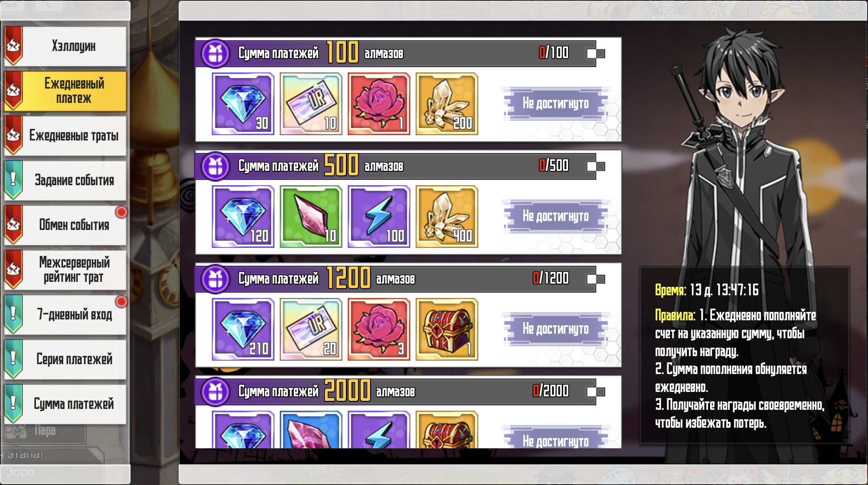Tap the single rose reward icon
868x485 pixels.
pos(379,104)
